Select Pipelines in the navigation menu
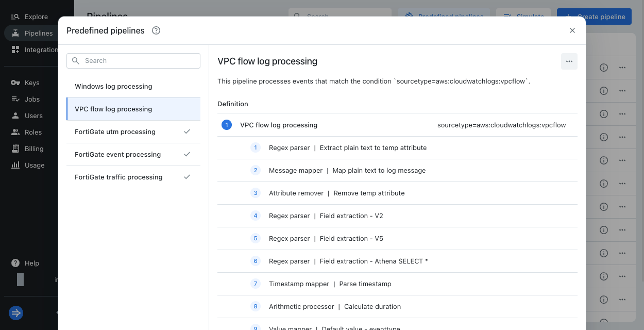This screenshot has width=644, height=330. [x=15, y=33]
